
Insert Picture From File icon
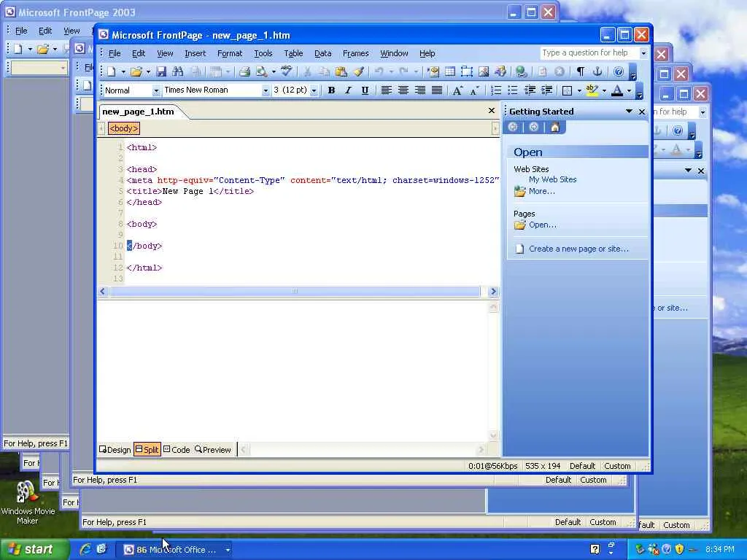(484, 72)
